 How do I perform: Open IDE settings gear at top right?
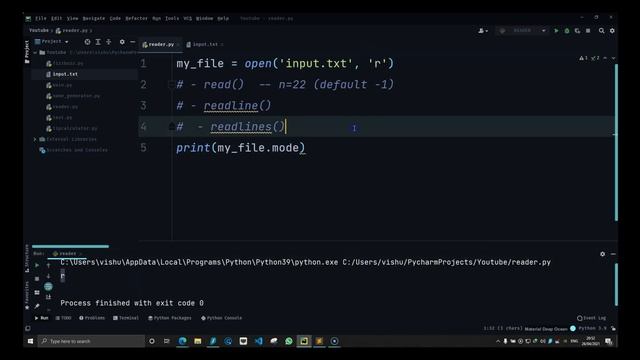point(612,31)
